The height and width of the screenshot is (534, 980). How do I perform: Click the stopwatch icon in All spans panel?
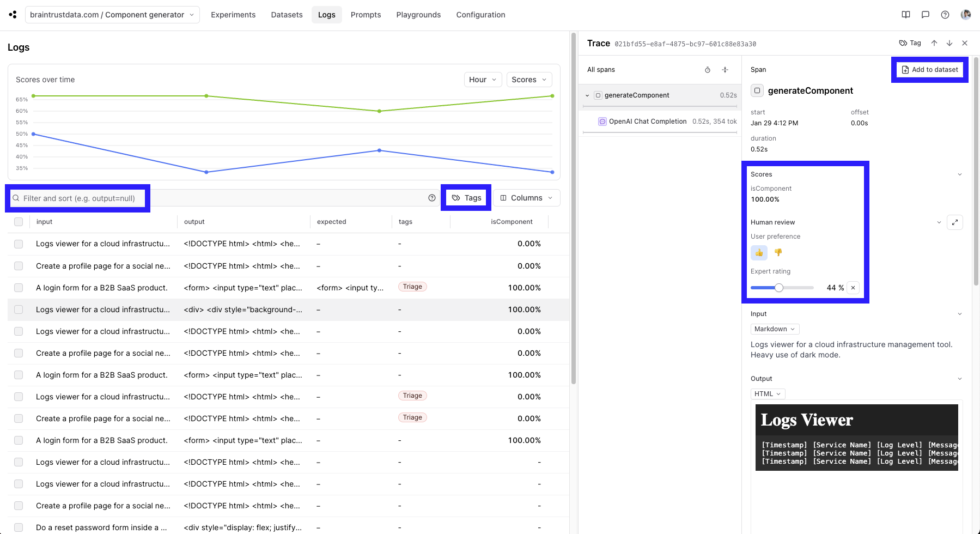tap(707, 70)
